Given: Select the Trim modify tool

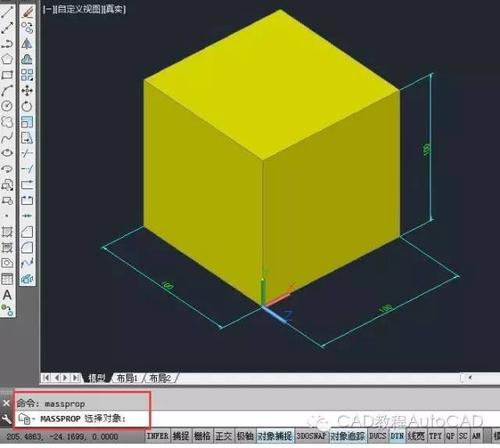Looking at the screenshot, I should point(27,153).
